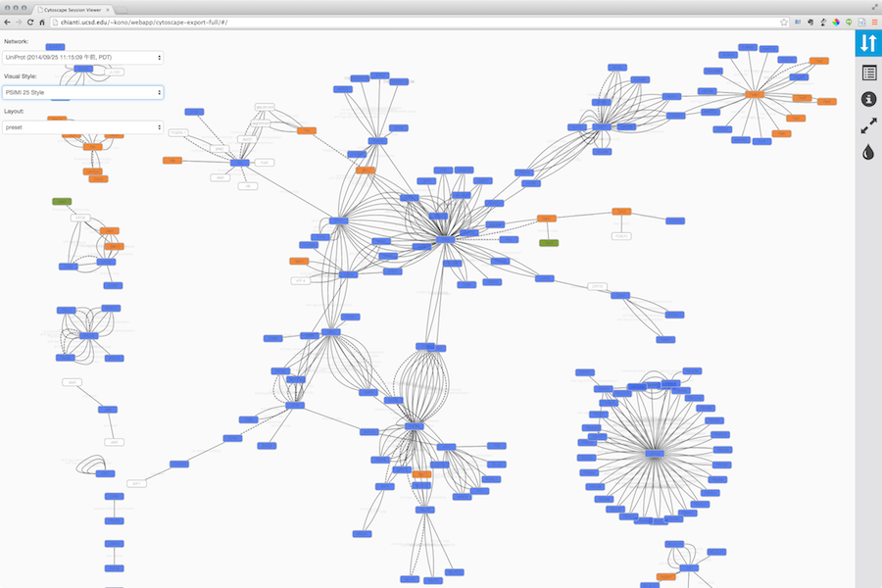Screen dimensions: 882x588
Task: Click the diagonal arrows fit-to-screen icon
Action: point(867,125)
